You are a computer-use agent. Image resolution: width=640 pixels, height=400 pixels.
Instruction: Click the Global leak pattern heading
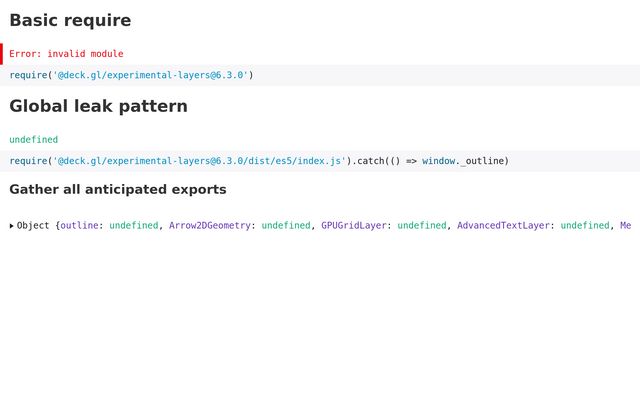point(98,106)
